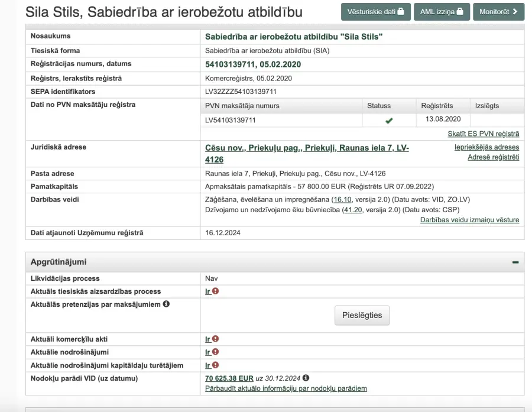Open Ir link for tiesiskās aizsardzības process
532x412 pixels.
pyautogui.click(x=207, y=291)
